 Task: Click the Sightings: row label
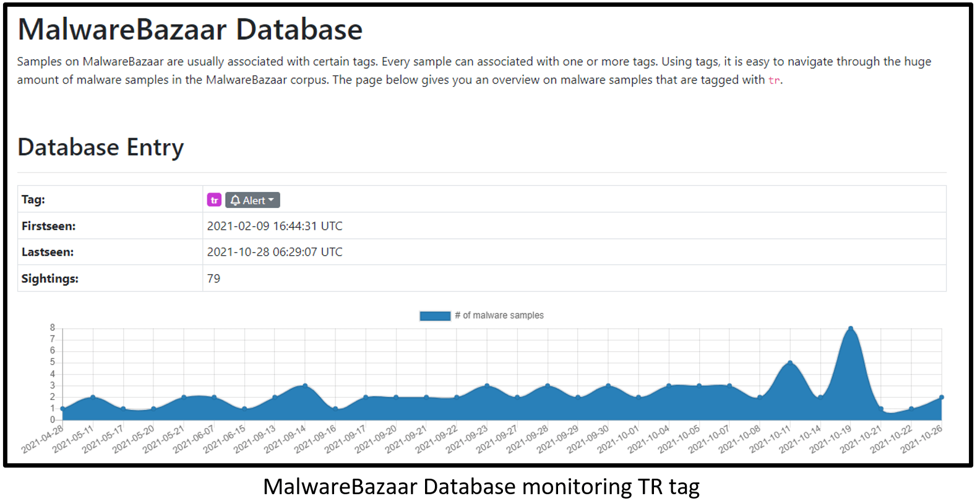click(50, 279)
